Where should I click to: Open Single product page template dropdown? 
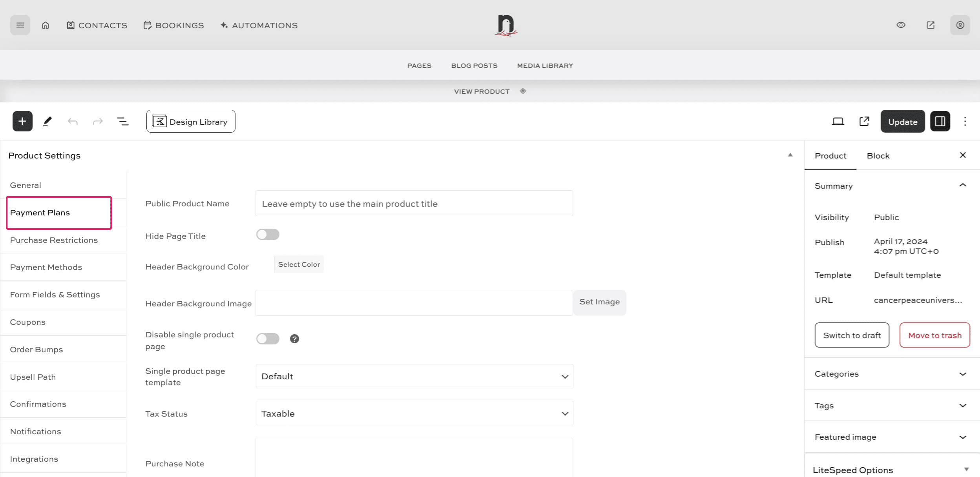click(414, 377)
